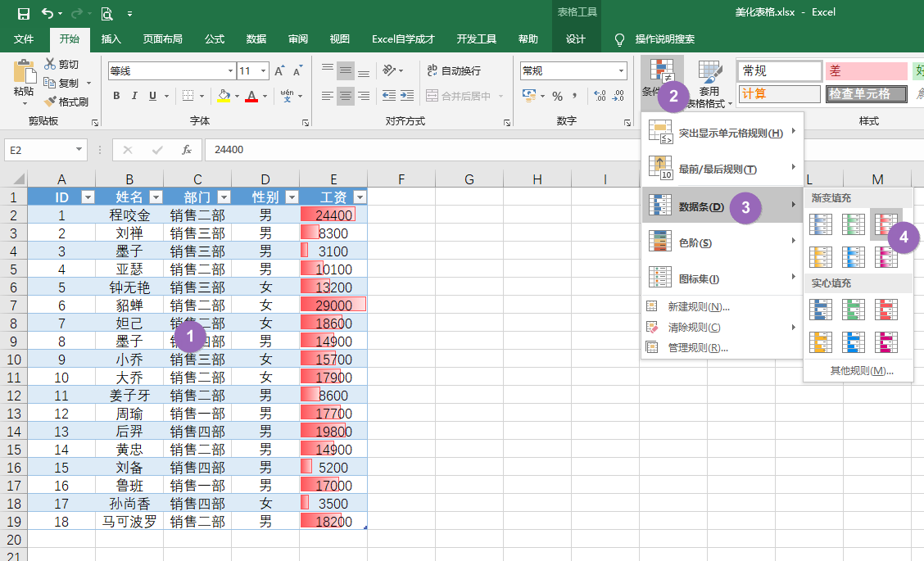Open the 色阶 (Color Scales) submenu
The image size is (924, 561).
(722, 242)
